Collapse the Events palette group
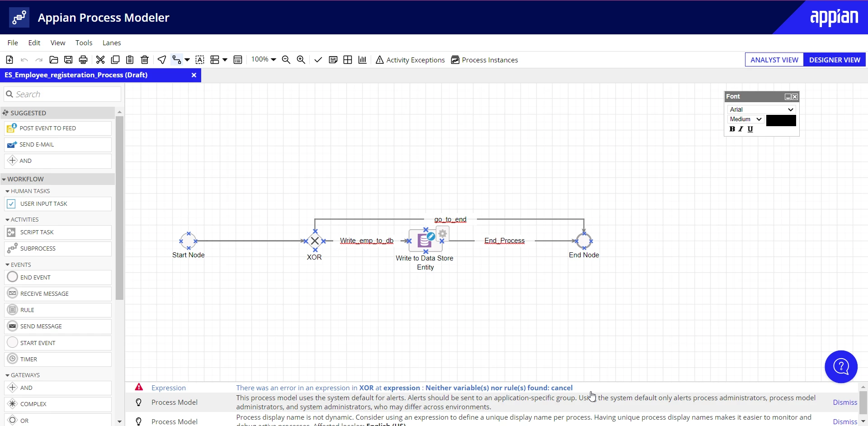Viewport: 868px width, 426px height. click(8, 265)
